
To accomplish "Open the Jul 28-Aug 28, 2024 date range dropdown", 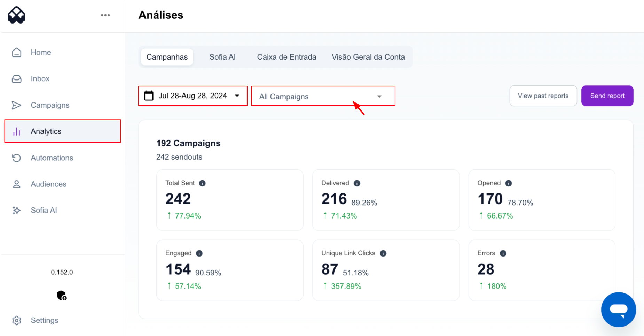I will point(193,96).
